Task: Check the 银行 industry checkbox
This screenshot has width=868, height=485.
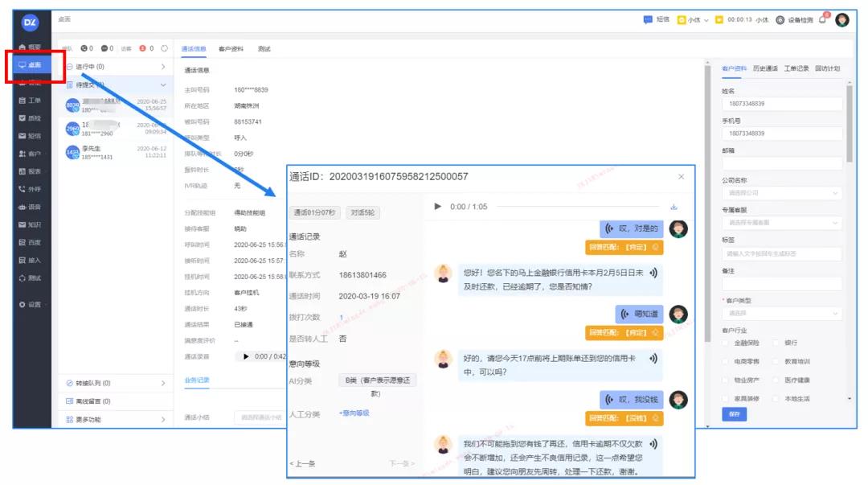Action: pos(776,343)
